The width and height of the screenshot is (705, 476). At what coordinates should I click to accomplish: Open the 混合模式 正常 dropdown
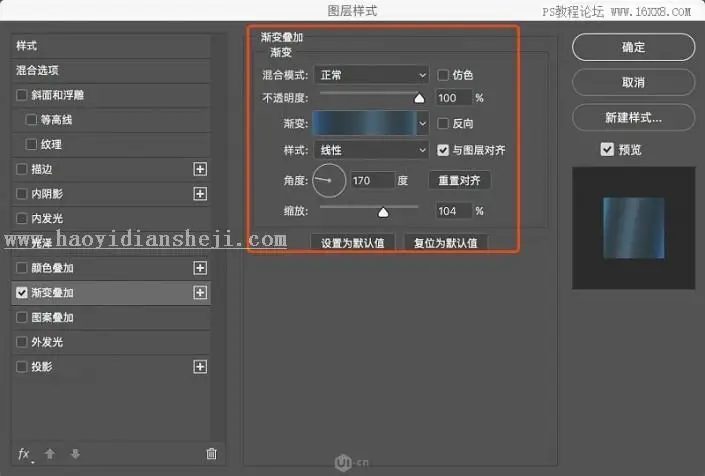(x=371, y=75)
